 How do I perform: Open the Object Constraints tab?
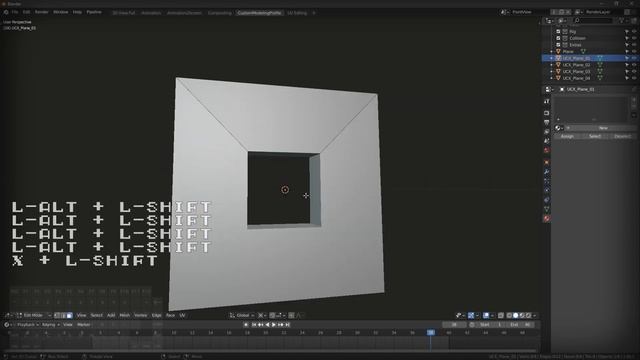(547, 200)
